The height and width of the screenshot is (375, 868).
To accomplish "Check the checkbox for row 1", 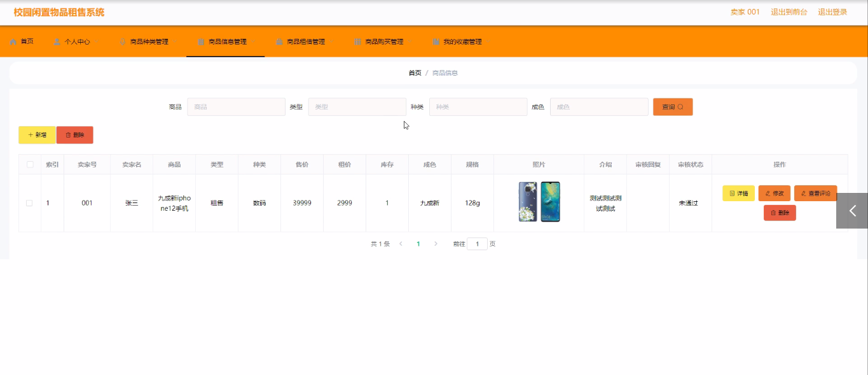I will click(29, 203).
